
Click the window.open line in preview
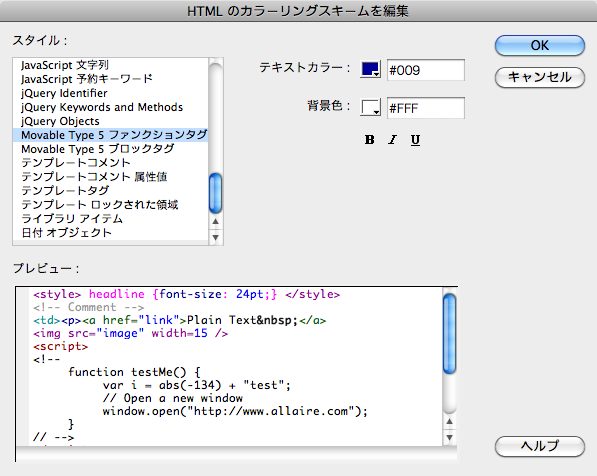(235, 411)
